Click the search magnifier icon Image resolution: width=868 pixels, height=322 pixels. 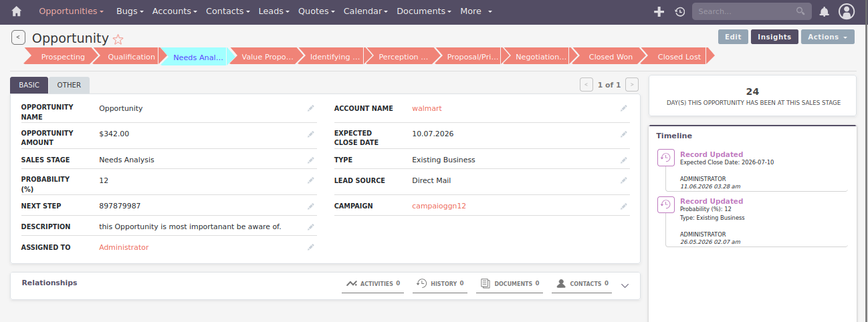800,11
